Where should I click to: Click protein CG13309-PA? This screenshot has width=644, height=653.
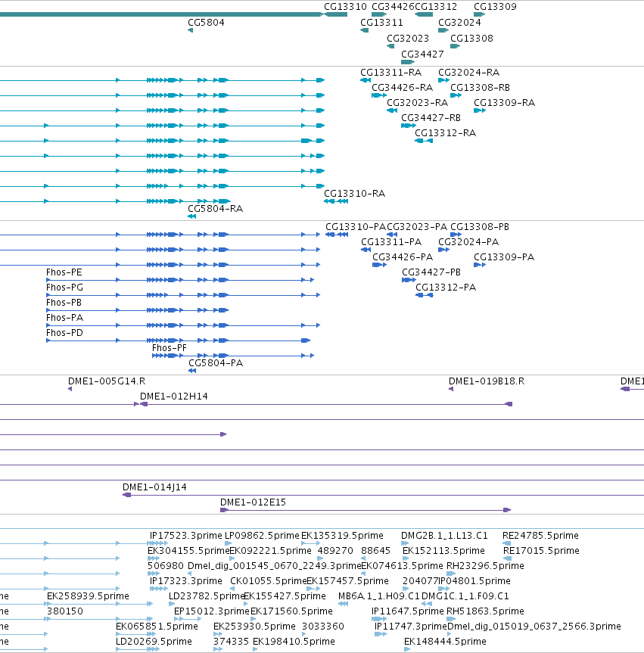[503, 257]
